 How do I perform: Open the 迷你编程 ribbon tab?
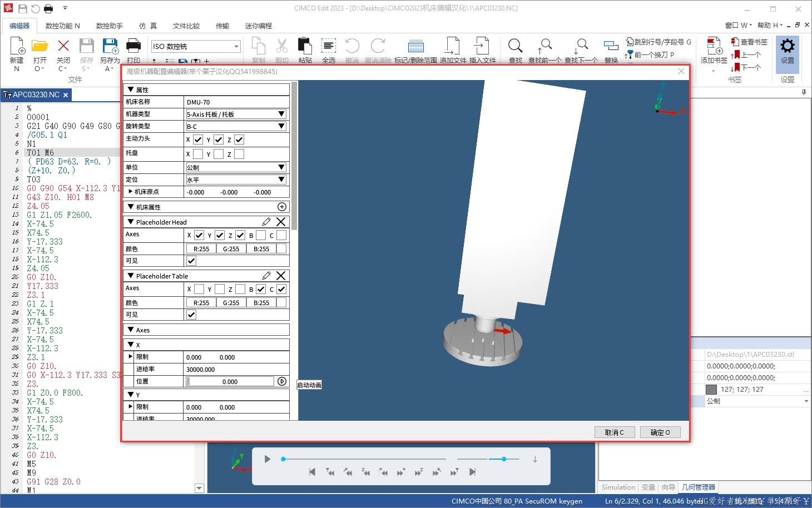(x=259, y=26)
